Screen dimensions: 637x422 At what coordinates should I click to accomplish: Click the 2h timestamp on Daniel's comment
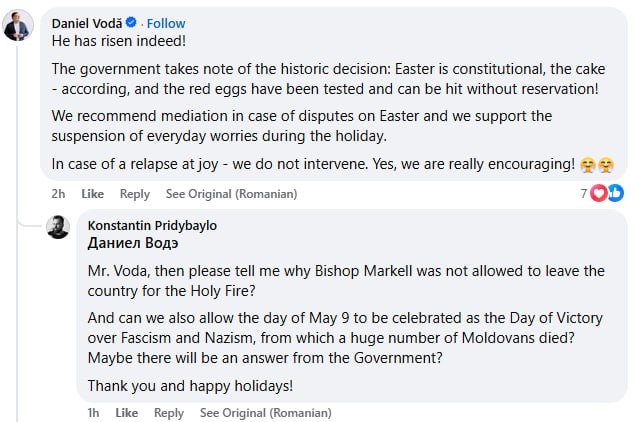tap(59, 194)
